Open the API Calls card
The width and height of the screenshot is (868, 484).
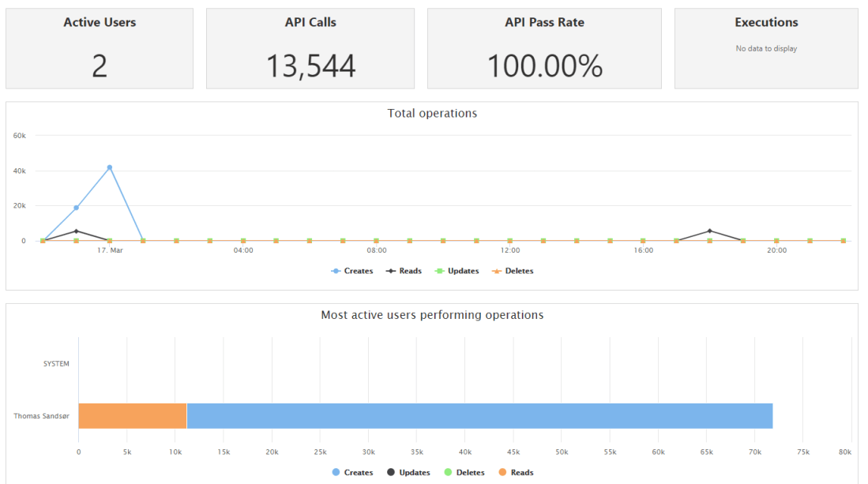pyautogui.click(x=310, y=49)
